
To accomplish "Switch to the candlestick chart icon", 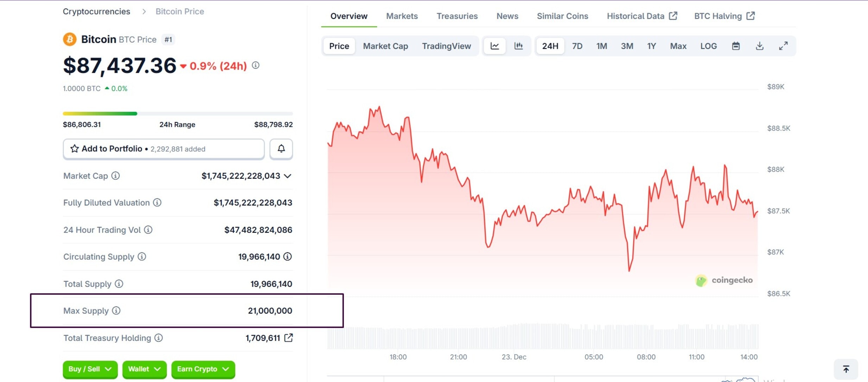I will coord(519,46).
